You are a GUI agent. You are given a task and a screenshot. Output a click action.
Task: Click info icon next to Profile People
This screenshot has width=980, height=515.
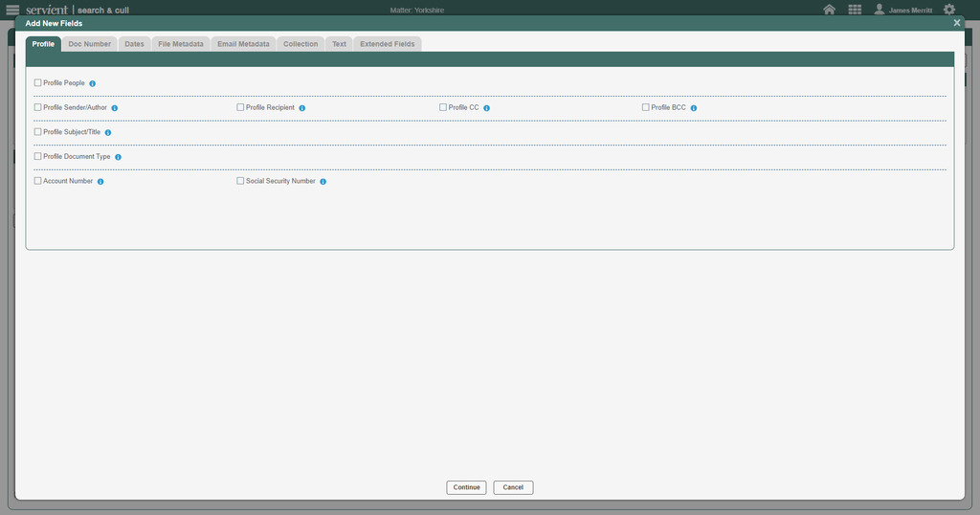93,84
